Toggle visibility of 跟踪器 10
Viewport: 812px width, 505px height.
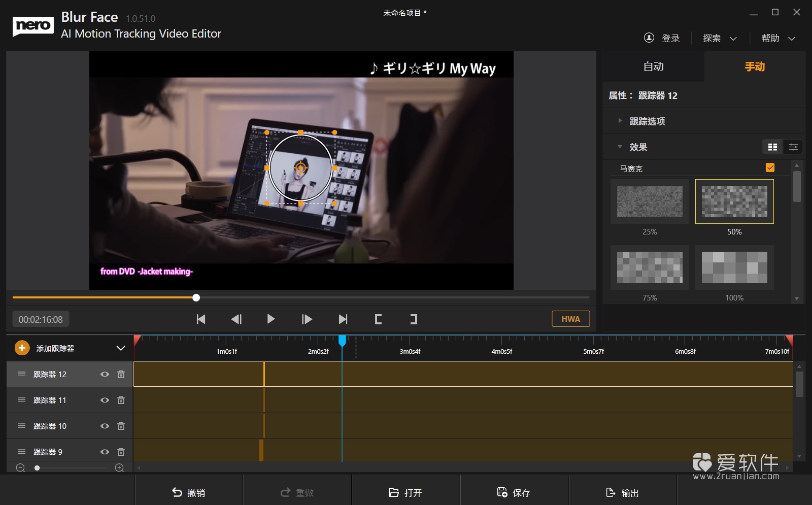coord(105,426)
